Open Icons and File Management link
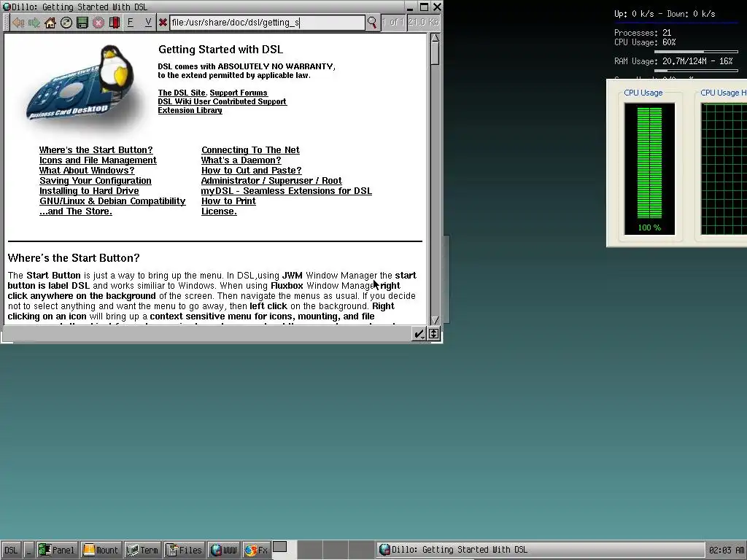The height and width of the screenshot is (560, 747). 98,160
